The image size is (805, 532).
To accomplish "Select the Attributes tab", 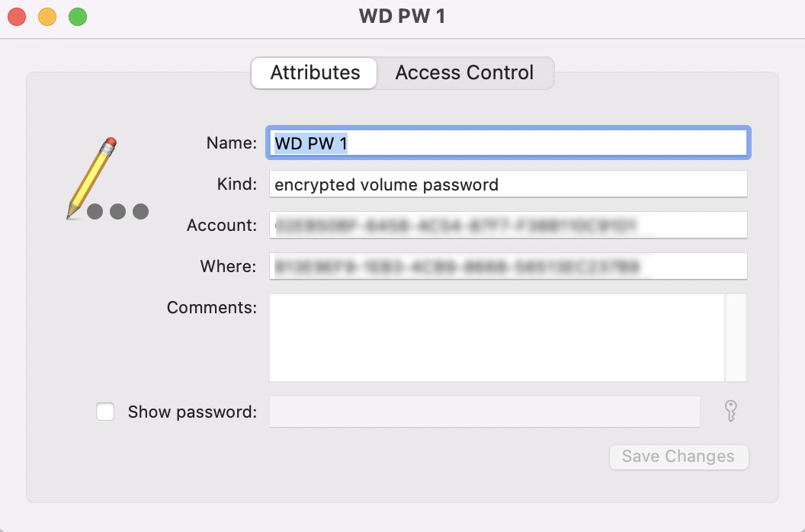I will (315, 73).
